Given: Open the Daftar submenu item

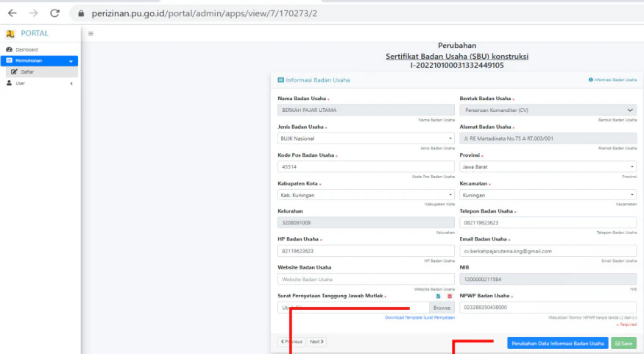Looking at the screenshot, I should [x=41, y=72].
